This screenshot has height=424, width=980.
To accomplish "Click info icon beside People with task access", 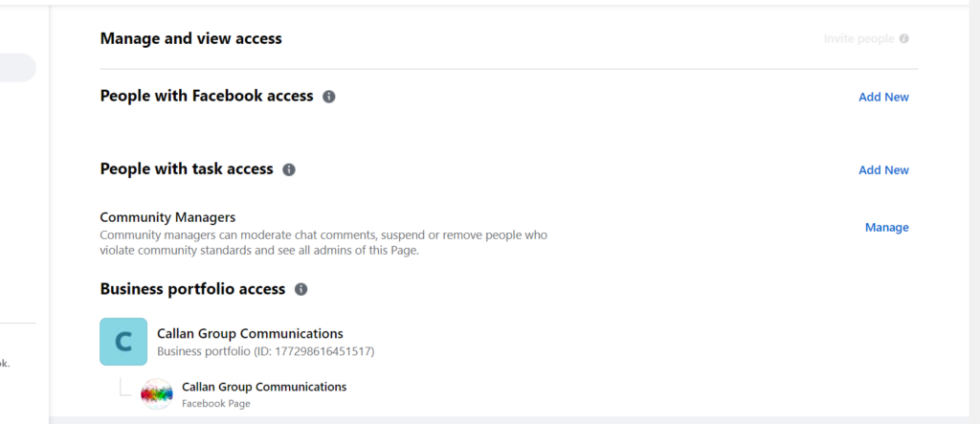I will point(289,169).
